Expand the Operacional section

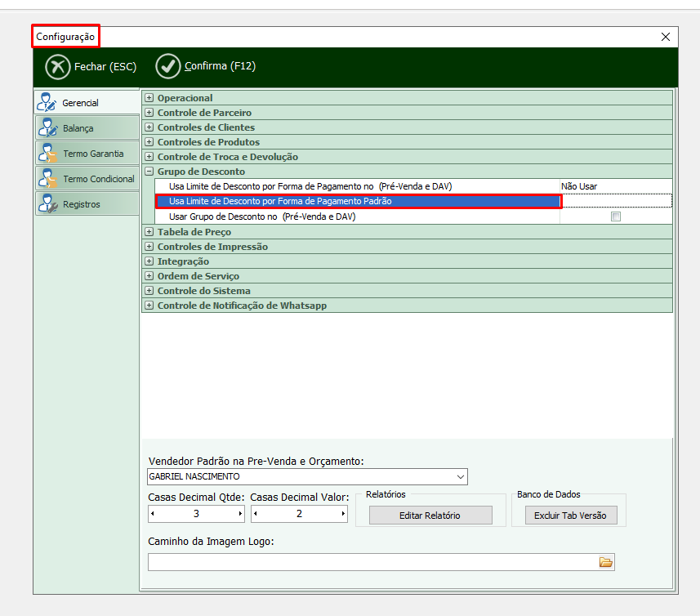[x=149, y=98]
